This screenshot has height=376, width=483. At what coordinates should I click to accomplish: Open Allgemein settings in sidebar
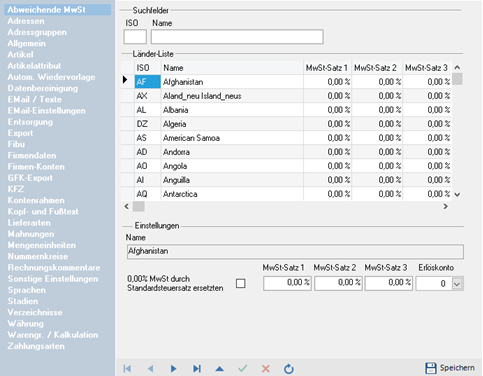click(x=27, y=43)
